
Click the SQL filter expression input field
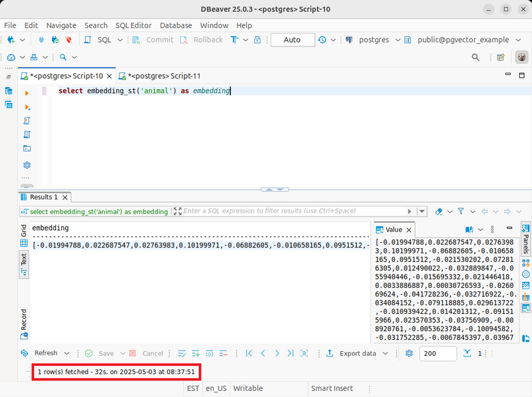click(293, 211)
